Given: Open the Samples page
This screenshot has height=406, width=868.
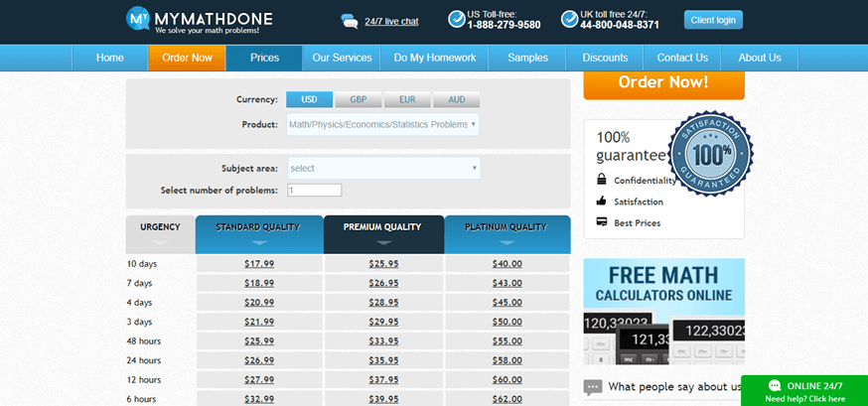Looking at the screenshot, I should [527, 58].
